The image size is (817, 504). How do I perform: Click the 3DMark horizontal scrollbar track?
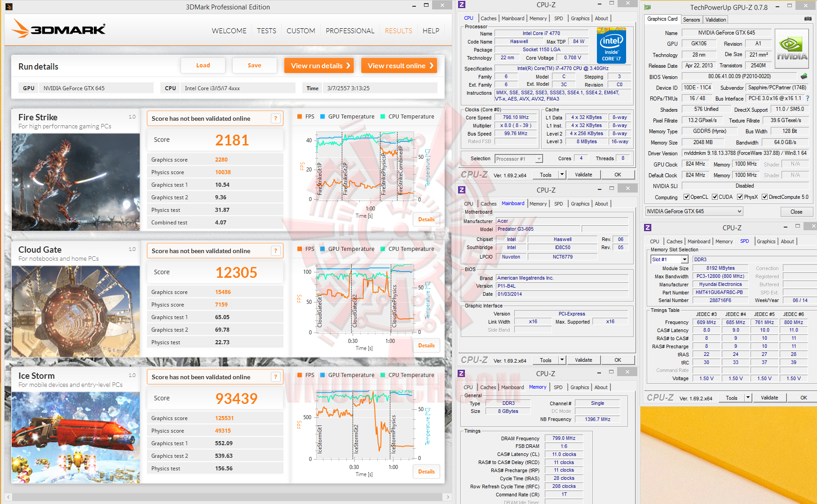[x=228, y=497]
